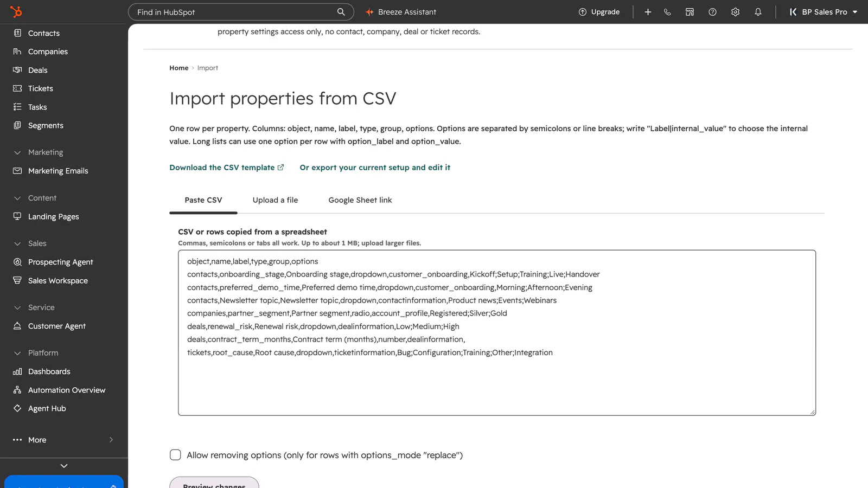This screenshot has height=488, width=868.
Task: Click the Preview changes button
Action: click(214, 484)
